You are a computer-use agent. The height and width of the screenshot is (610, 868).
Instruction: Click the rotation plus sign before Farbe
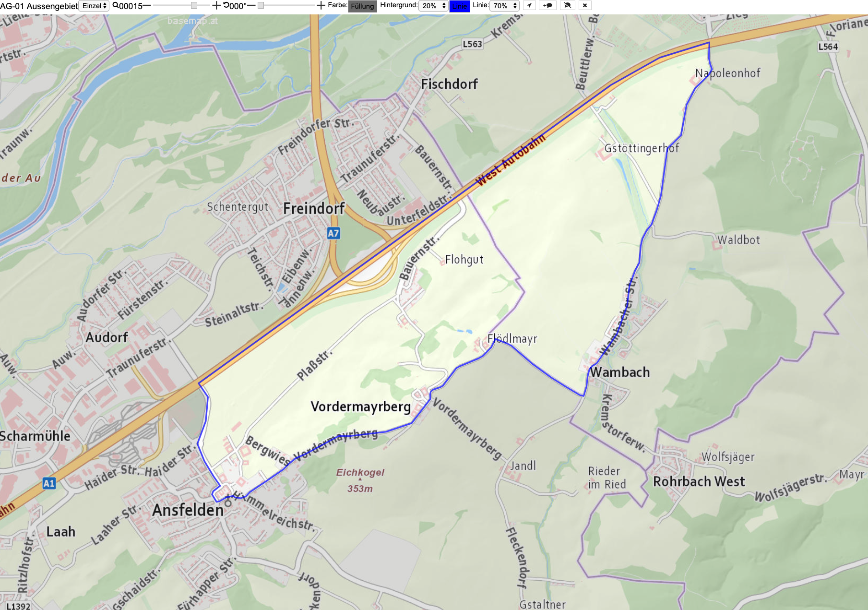[x=321, y=6]
